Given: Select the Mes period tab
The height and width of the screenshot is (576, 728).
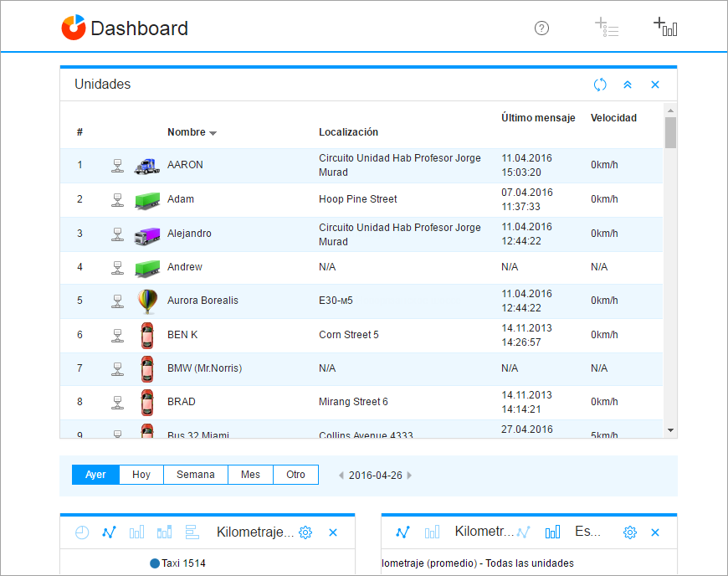Looking at the screenshot, I should 250,475.
